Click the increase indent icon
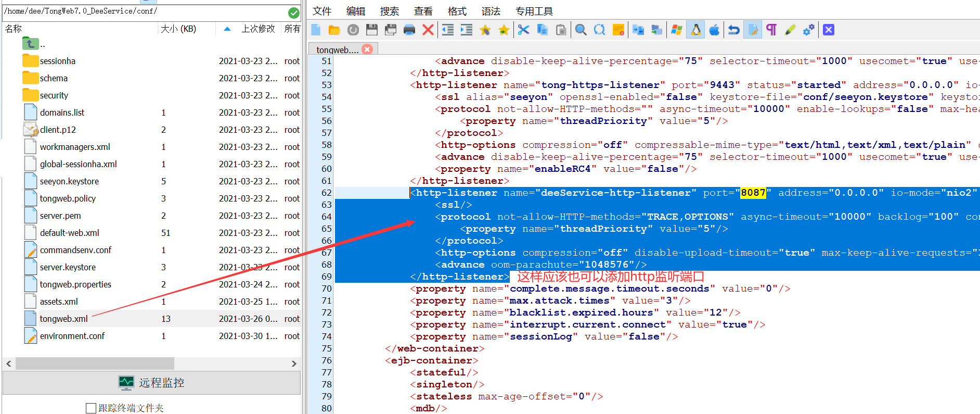The width and height of the screenshot is (980, 414). (x=466, y=30)
